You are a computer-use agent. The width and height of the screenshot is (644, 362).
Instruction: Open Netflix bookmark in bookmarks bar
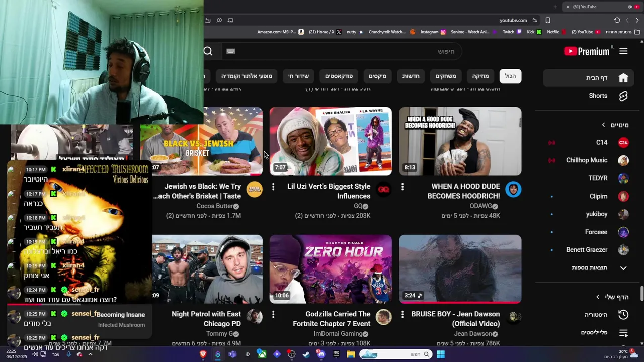click(556, 32)
